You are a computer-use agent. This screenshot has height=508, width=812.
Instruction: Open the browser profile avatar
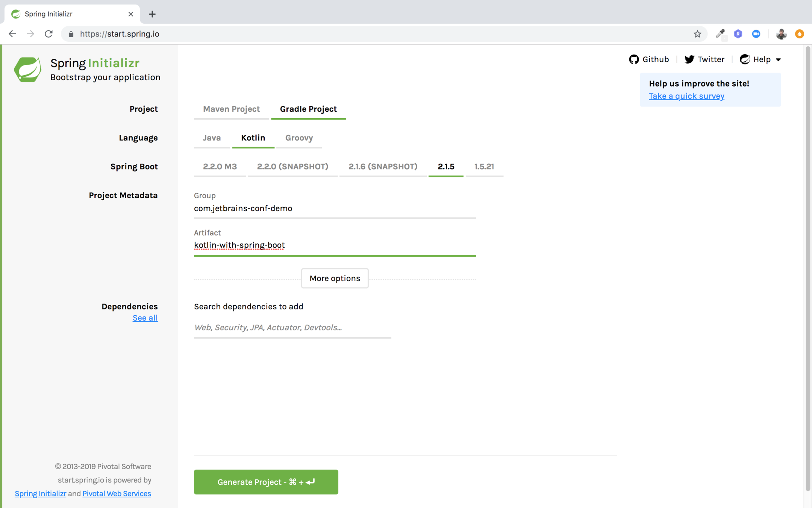pyautogui.click(x=781, y=34)
